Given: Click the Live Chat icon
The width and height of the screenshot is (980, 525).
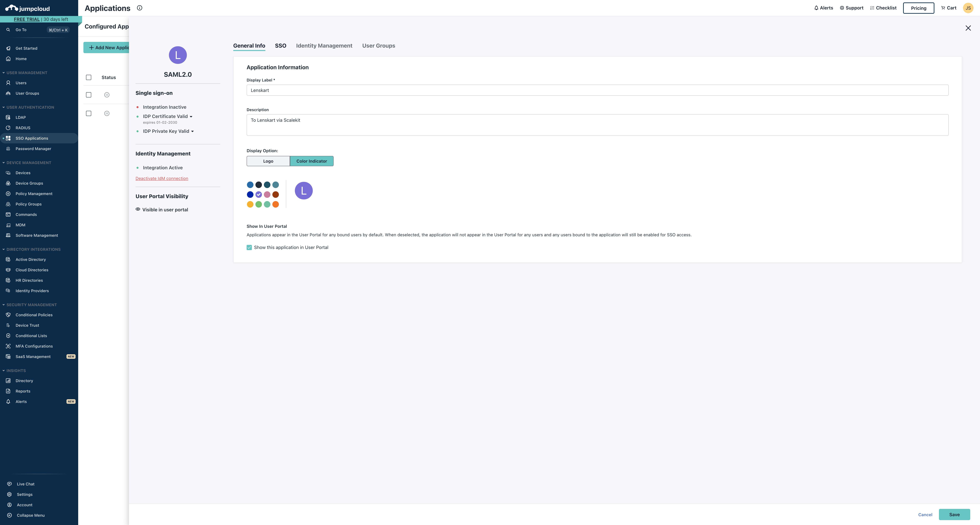Looking at the screenshot, I should tap(9, 484).
